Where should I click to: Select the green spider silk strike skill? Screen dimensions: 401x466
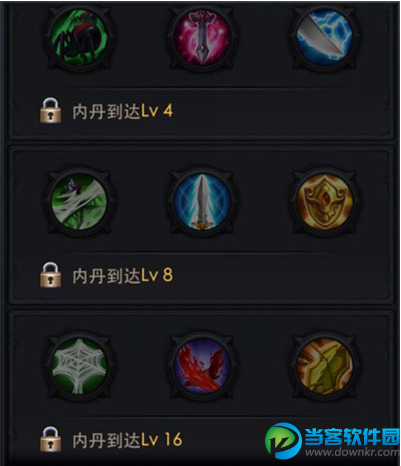tap(79, 201)
